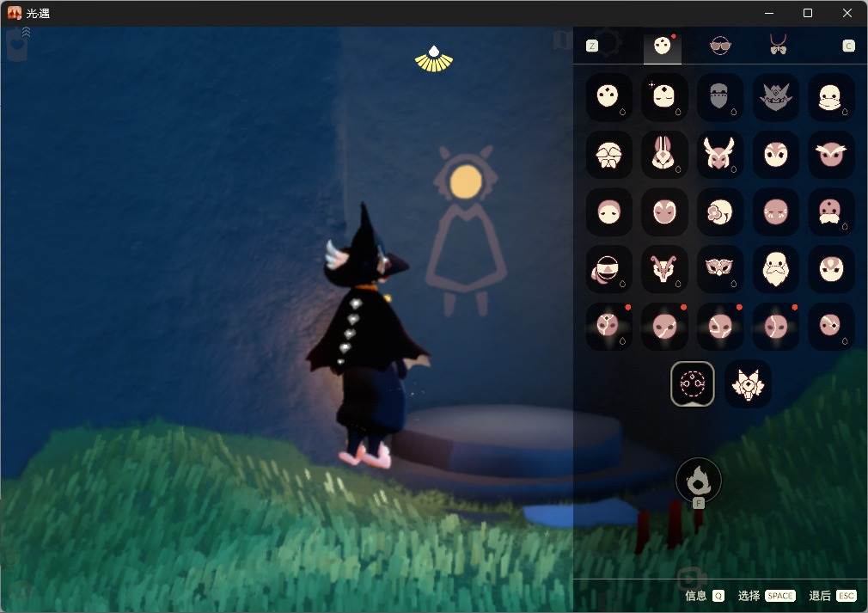Open the necklace and bowtie tab
Screen dimensions: 868x613
pos(779,45)
